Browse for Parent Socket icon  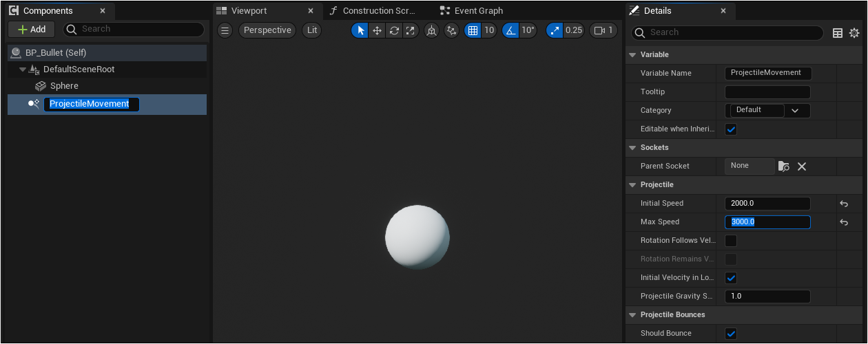pos(784,166)
